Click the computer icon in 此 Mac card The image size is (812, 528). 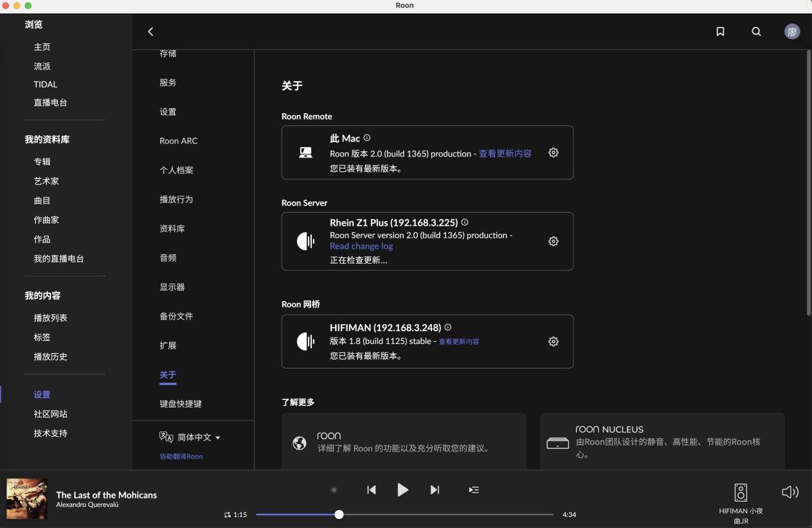[x=306, y=152]
